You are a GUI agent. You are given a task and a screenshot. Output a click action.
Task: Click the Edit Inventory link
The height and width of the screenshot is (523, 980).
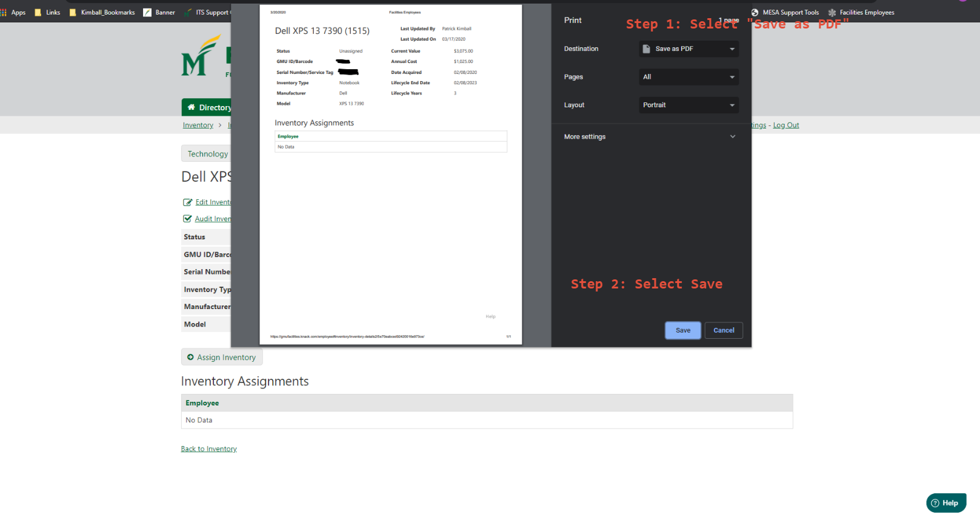coord(213,202)
